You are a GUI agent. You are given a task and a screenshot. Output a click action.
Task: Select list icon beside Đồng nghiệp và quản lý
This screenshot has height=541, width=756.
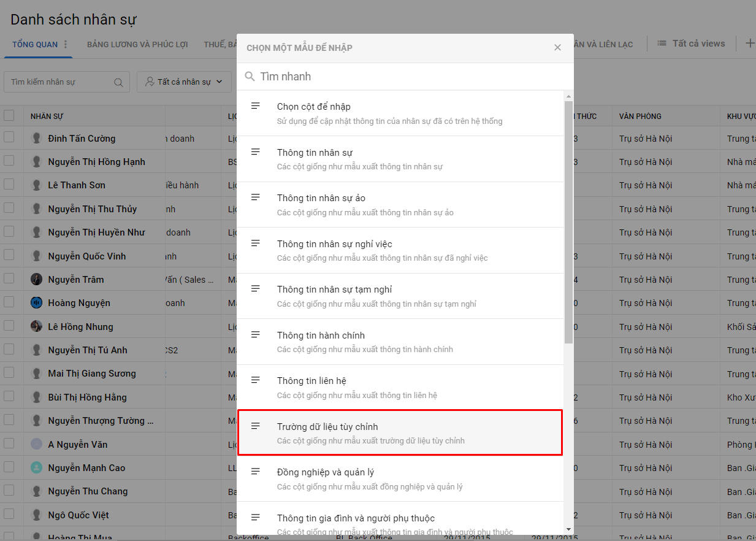pyautogui.click(x=256, y=472)
